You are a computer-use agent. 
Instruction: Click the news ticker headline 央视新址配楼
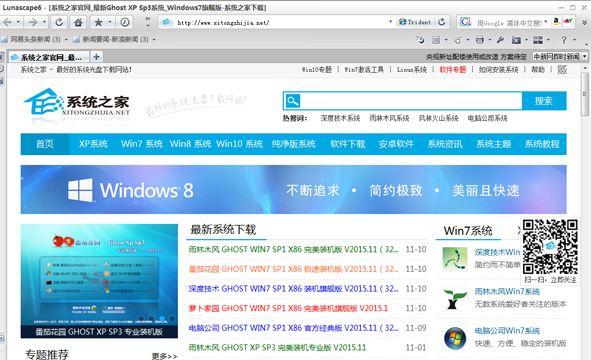(x=476, y=57)
